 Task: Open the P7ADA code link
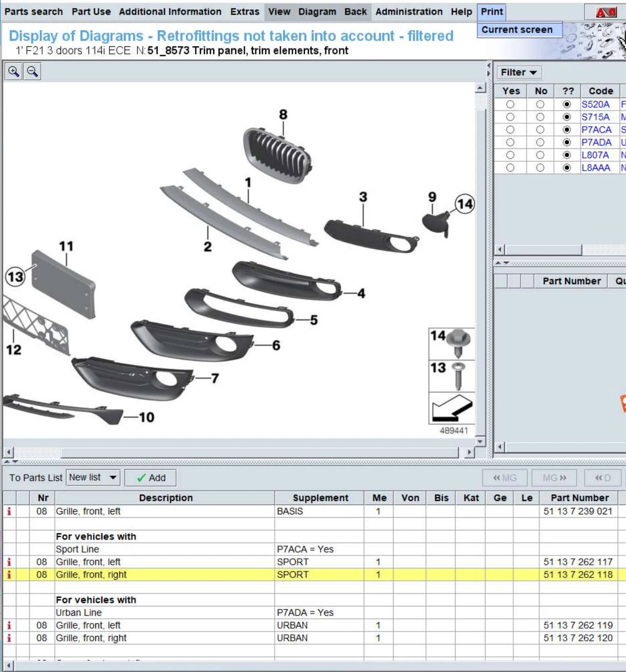596,142
